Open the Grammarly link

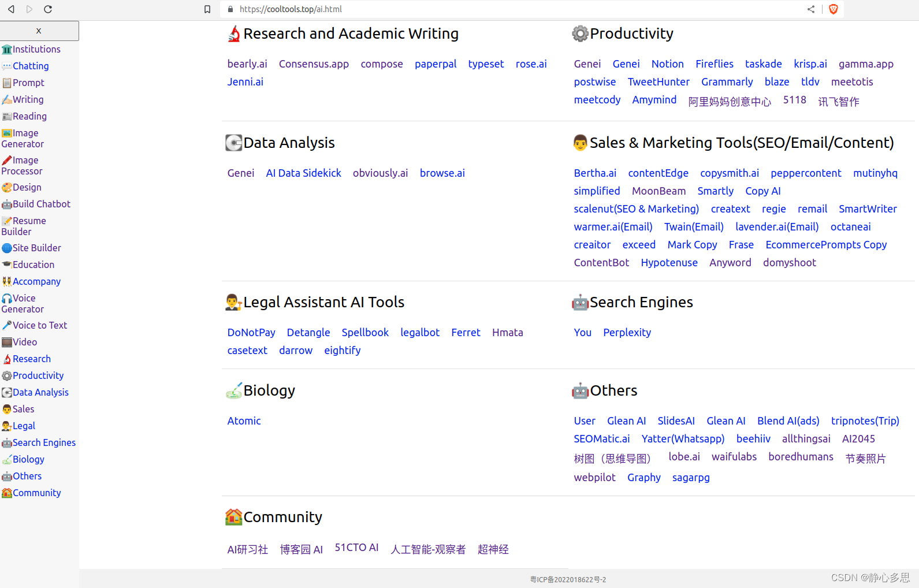point(727,82)
